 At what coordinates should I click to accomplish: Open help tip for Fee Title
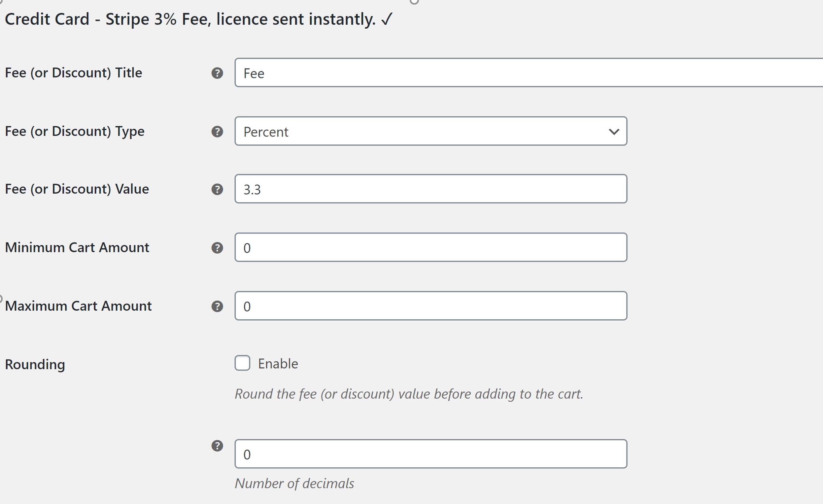pos(217,73)
